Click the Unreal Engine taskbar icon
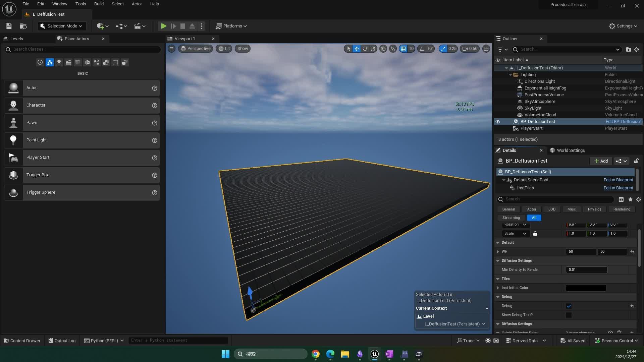Viewport: 644px width, 362px height. pos(374,354)
